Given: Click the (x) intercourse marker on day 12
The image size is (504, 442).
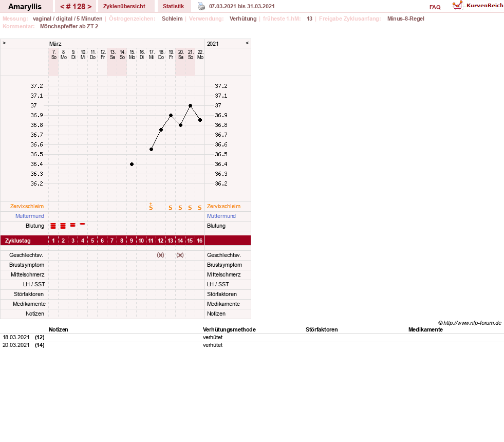Looking at the screenshot, I should (x=160, y=255).
